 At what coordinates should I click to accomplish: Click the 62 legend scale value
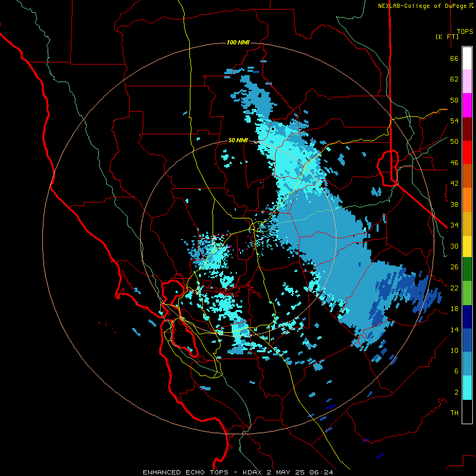click(x=454, y=79)
